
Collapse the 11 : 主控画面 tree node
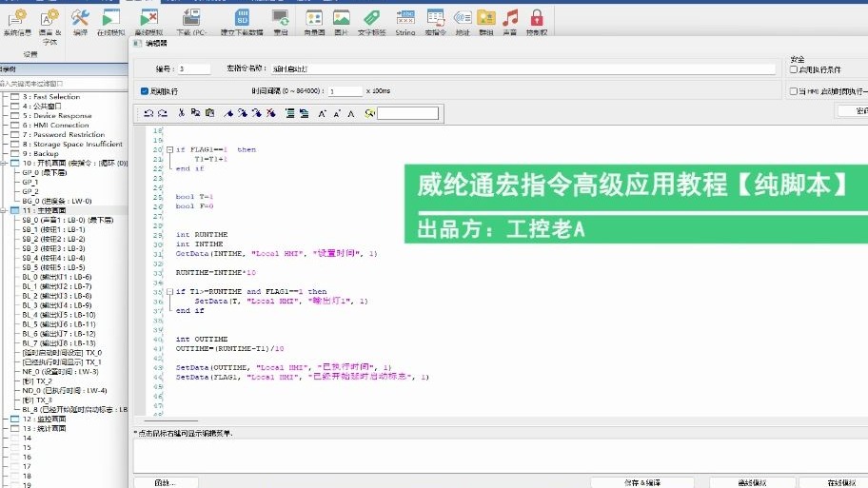pos(3,210)
